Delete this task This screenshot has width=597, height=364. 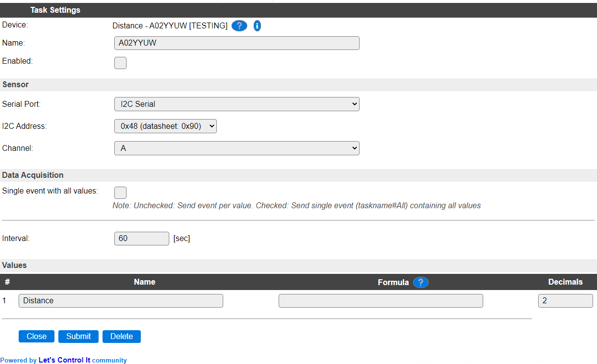pos(122,337)
